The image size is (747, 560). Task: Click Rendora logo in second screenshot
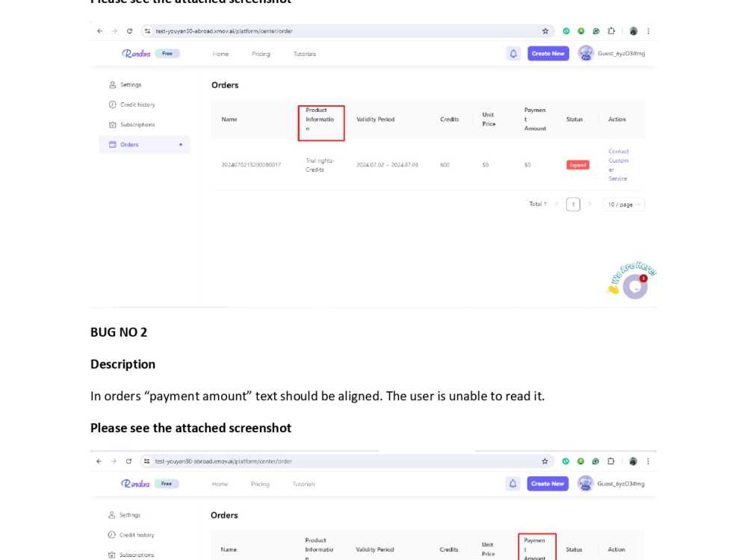135,483
